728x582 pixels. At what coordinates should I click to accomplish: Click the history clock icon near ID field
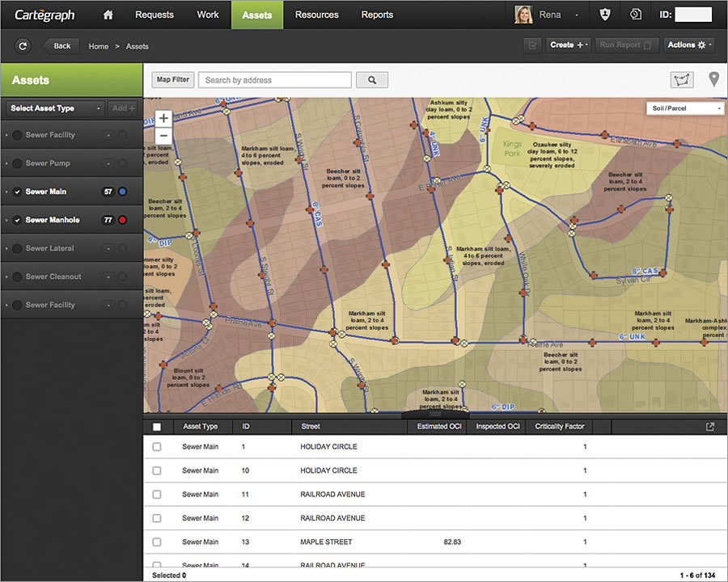636,14
